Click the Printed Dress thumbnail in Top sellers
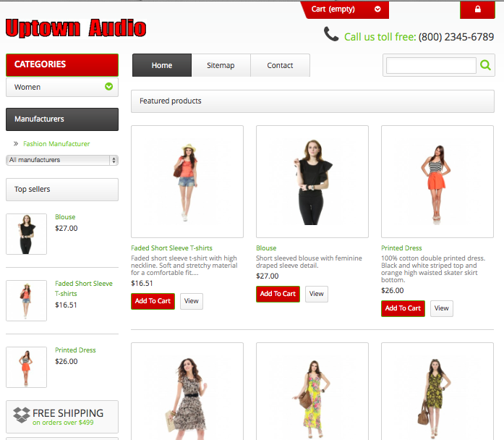The width and height of the screenshot is (504, 440). pos(26,367)
